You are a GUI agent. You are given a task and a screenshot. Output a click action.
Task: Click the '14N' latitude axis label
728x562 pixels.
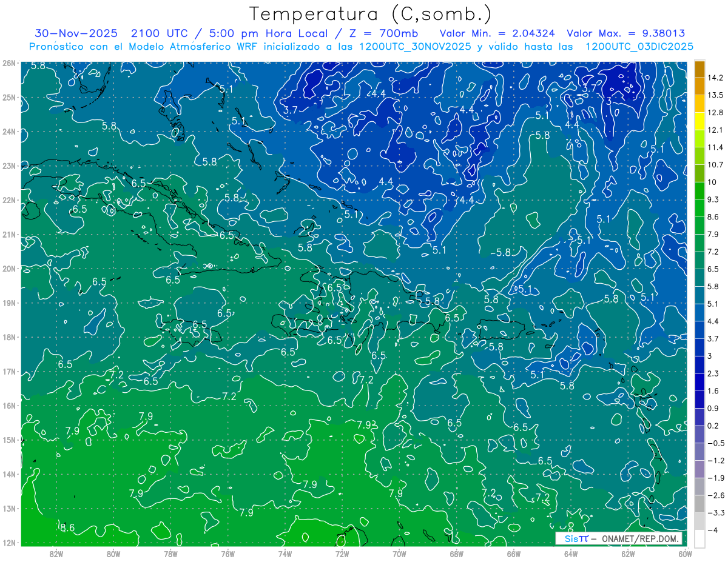coord(9,474)
